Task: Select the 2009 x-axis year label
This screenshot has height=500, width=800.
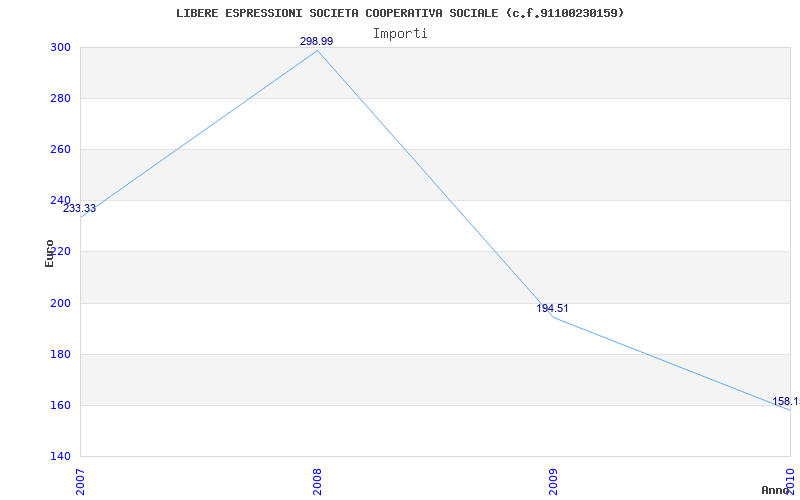Action: [x=554, y=482]
